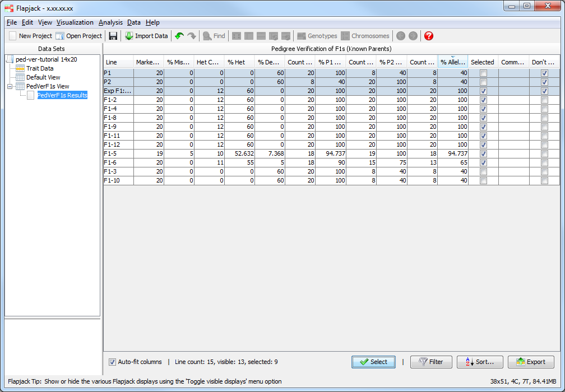Screen dimensions: 565x392
Task: Open the View menu
Action: (x=45, y=22)
